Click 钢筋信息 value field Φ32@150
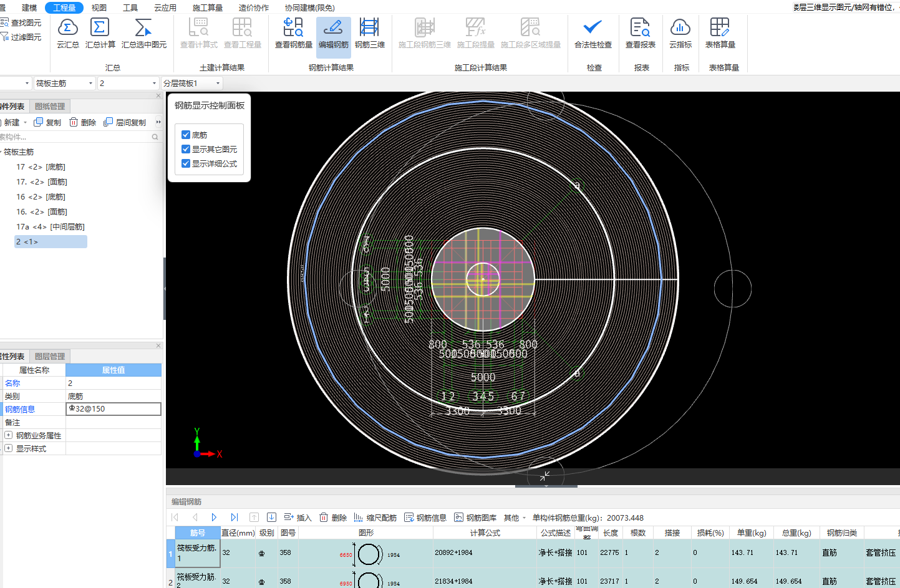Viewport: 900px width, 588px height. point(114,409)
